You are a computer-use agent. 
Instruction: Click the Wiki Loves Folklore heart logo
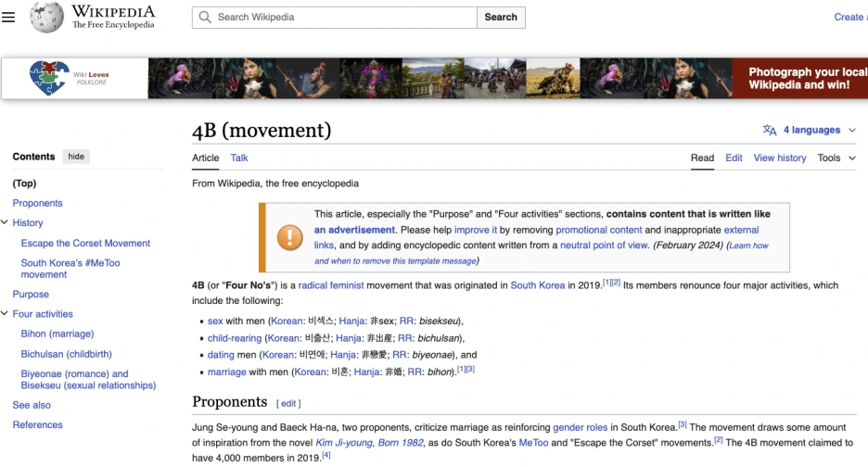49,78
